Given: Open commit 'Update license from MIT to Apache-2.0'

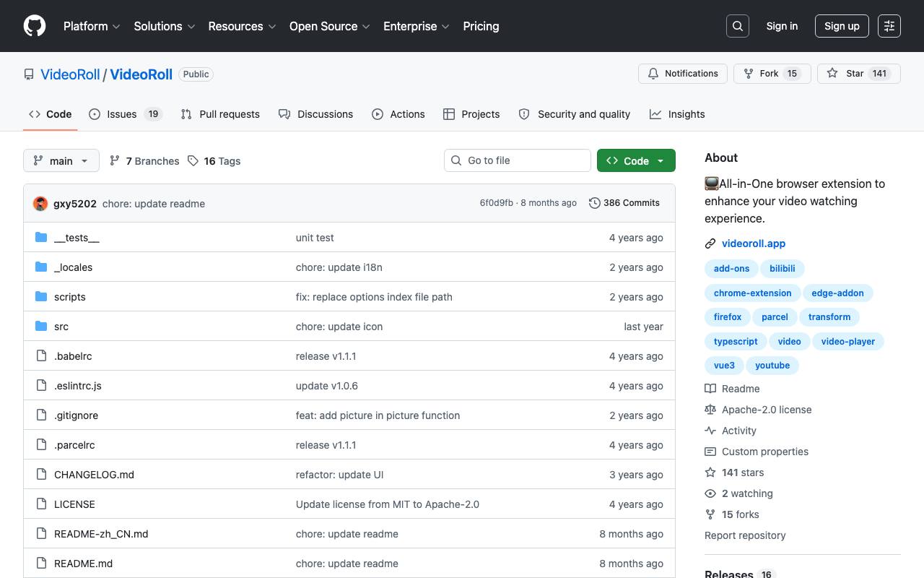Looking at the screenshot, I should (x=388, y=504).
